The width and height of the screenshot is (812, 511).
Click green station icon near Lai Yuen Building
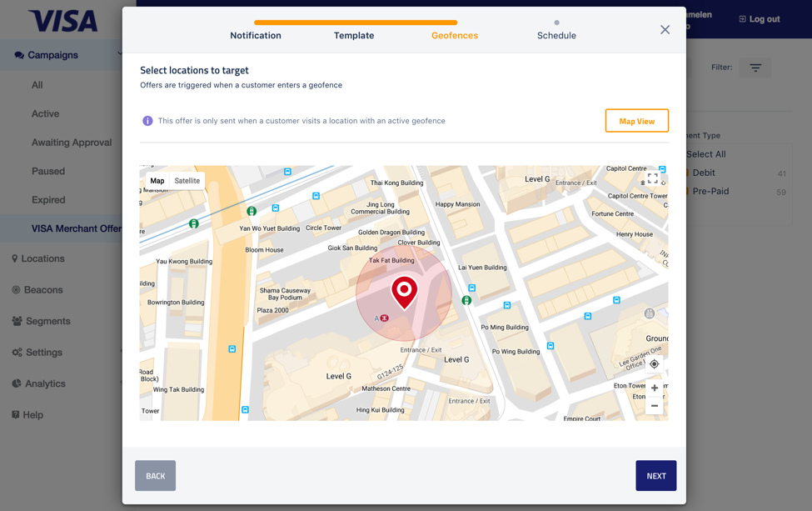[x=466, y=300]
